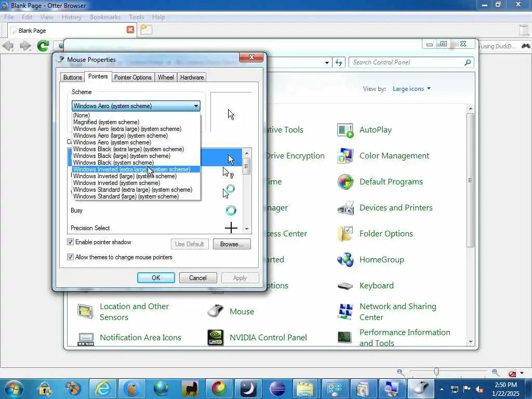Open NVIDIA Control Panel item
Image resolution: width=532 pixels, height=399 pixels.
pos(257,338)
